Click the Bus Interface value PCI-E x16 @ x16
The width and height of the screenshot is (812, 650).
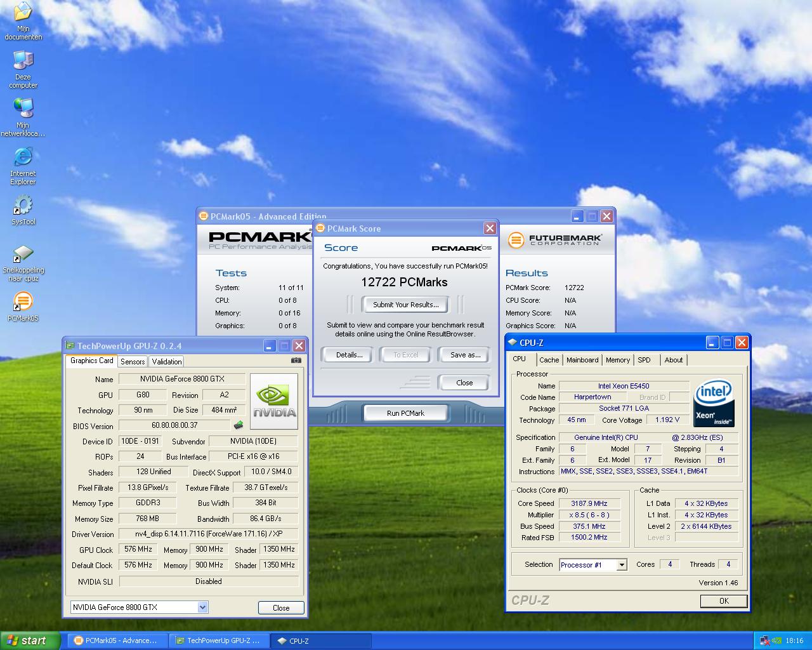point(254,456)
